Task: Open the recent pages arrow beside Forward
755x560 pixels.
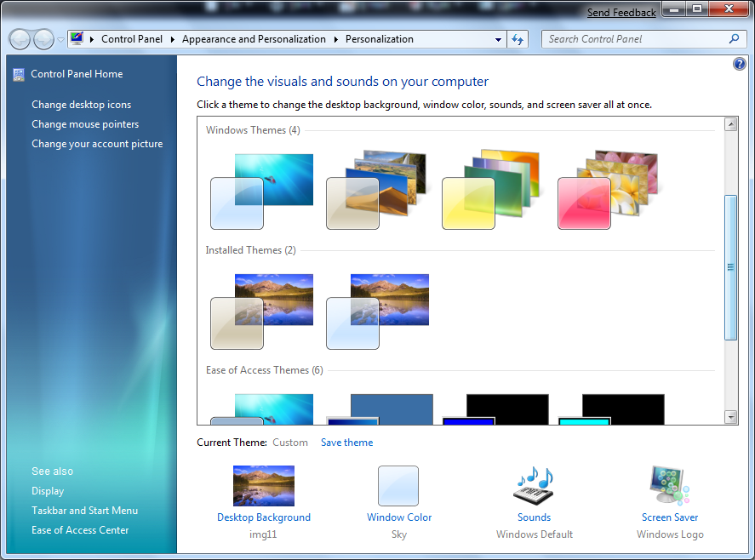Action: coord(60,40)
